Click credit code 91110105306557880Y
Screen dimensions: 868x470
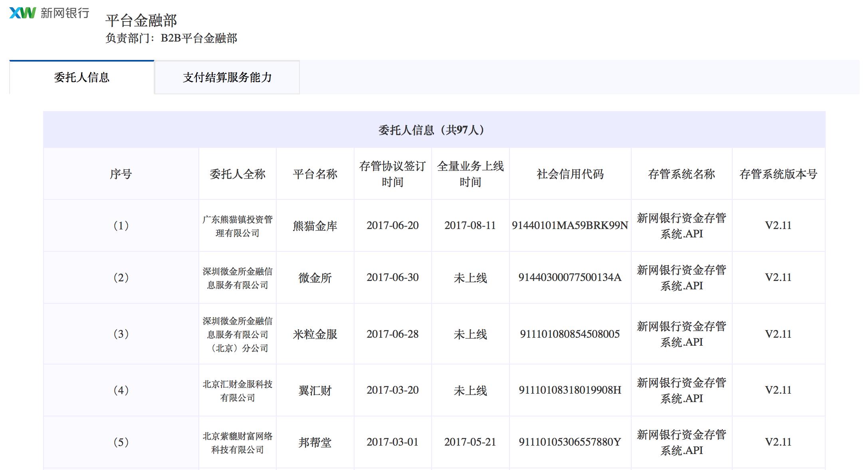click(570, 442)
